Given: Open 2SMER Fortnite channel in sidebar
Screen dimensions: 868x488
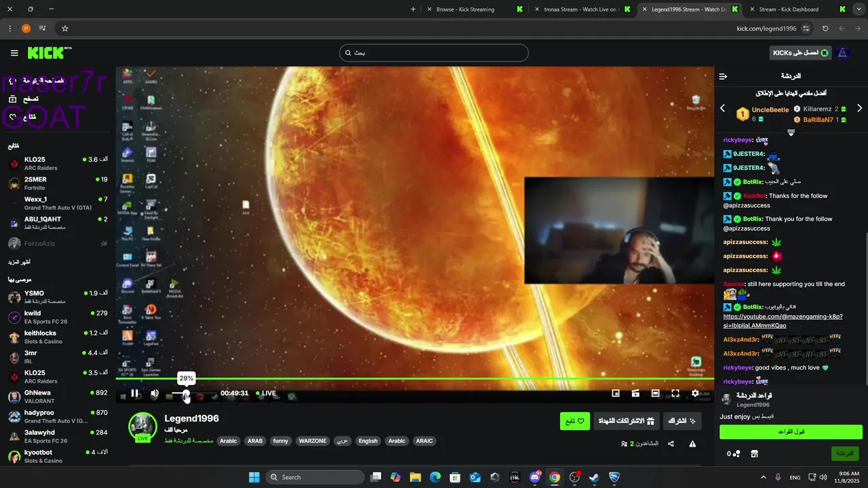Looking at the screenshot, I should click(x=58, y=184).
